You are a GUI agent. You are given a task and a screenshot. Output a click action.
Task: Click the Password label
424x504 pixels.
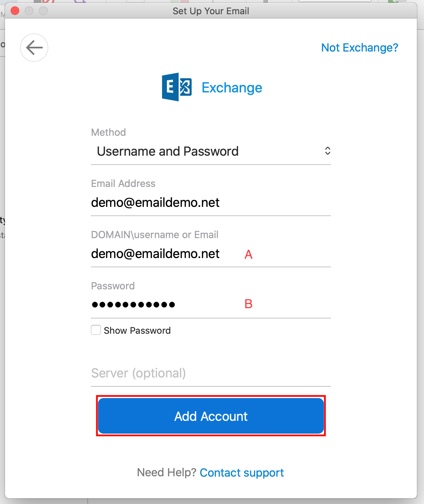[x=113, y=286]
